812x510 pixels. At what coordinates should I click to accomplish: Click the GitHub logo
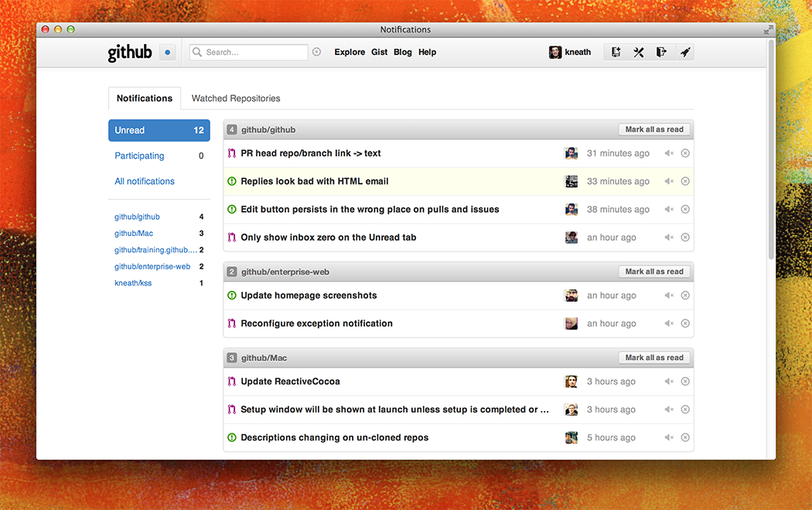pyautogui.click(x=130, y=53)
